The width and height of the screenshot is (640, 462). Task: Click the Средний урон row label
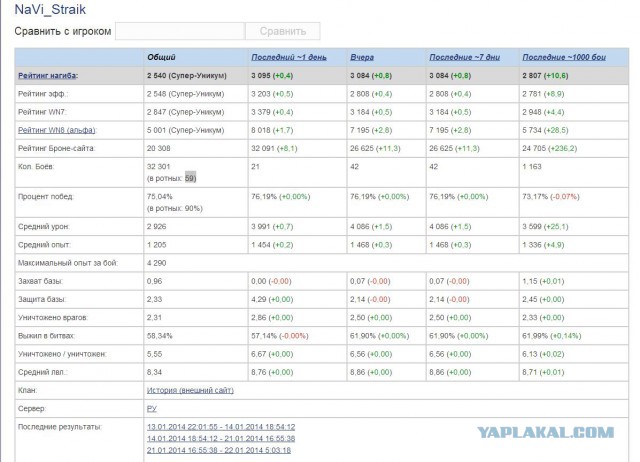[x=44, y=227]
